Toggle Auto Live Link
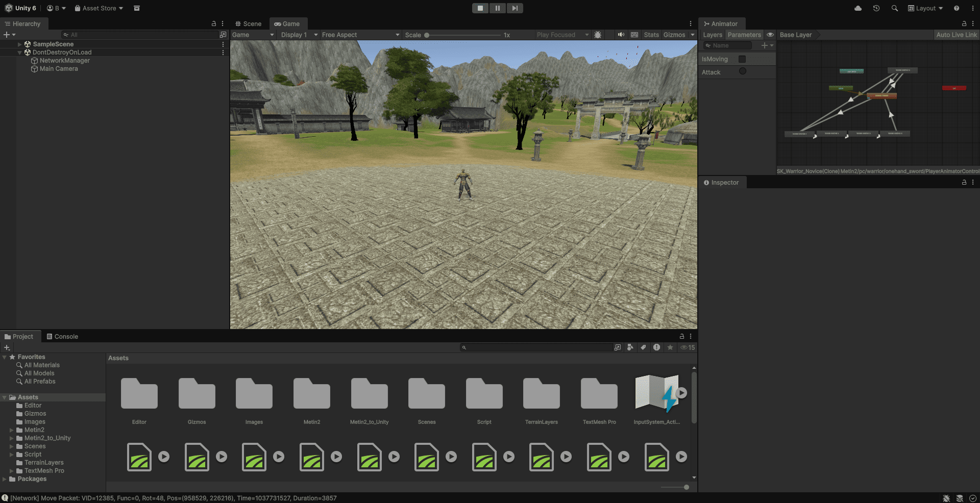 click(x=957, y=35)
